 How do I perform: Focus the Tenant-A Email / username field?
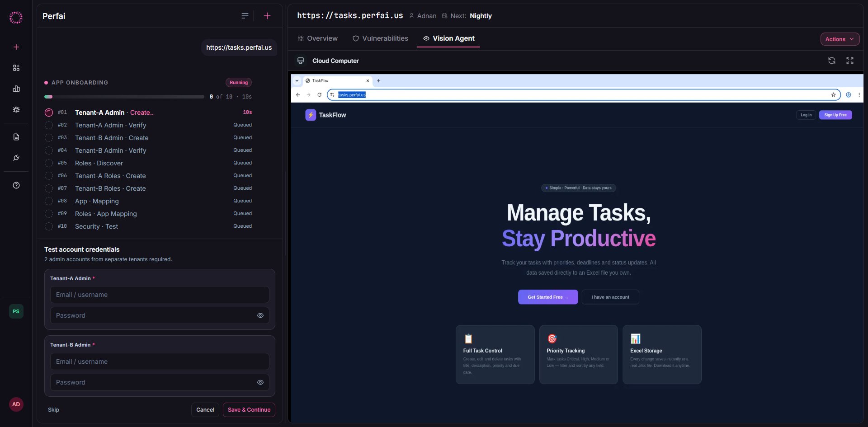tap(160, 295)
